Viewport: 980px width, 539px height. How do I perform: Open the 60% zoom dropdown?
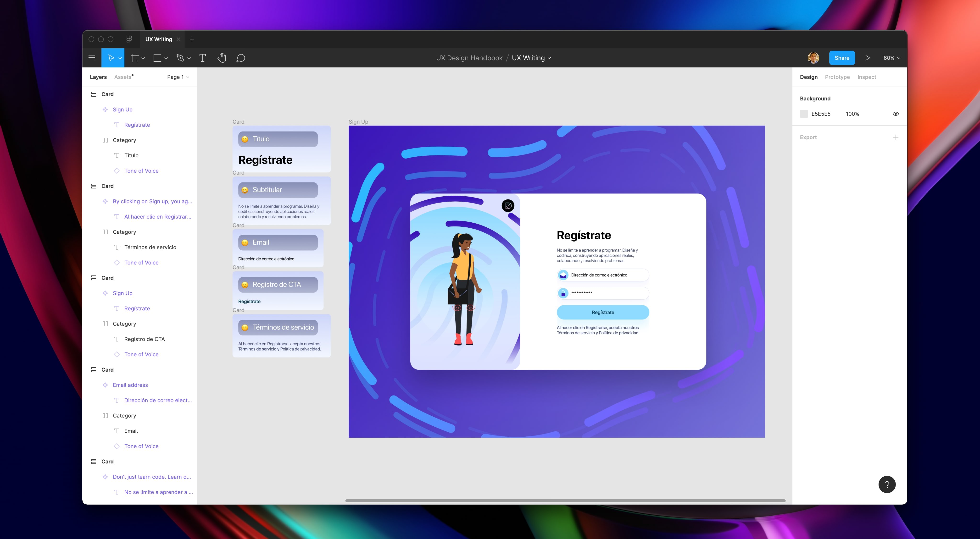coord(891,58)
